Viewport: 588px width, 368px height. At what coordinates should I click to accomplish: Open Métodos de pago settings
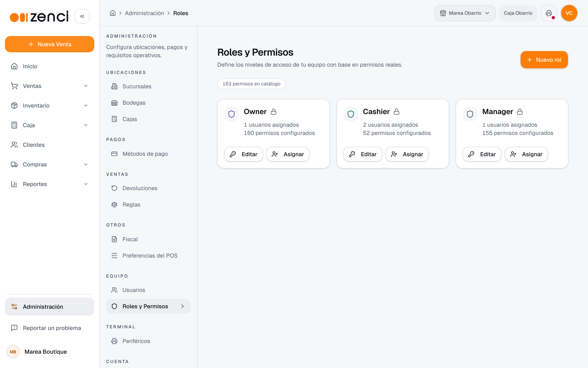(x=148, y=154)
